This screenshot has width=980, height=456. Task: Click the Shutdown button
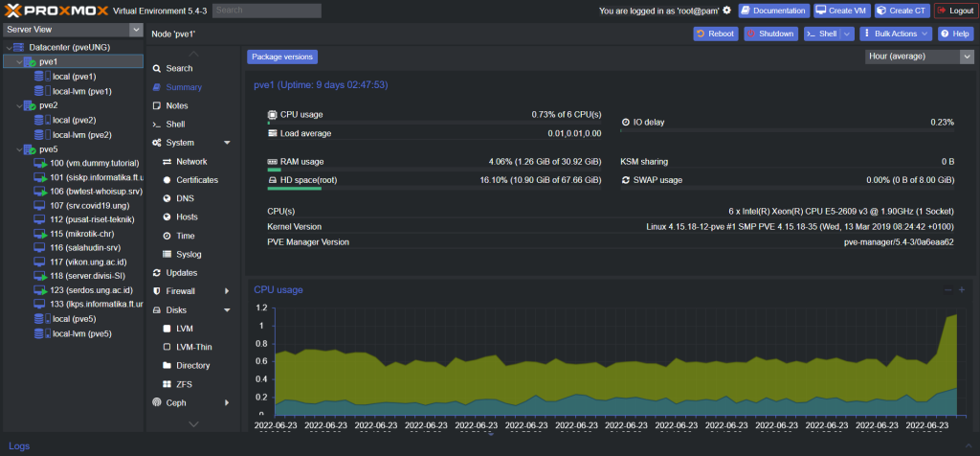(x=770, y=34)
